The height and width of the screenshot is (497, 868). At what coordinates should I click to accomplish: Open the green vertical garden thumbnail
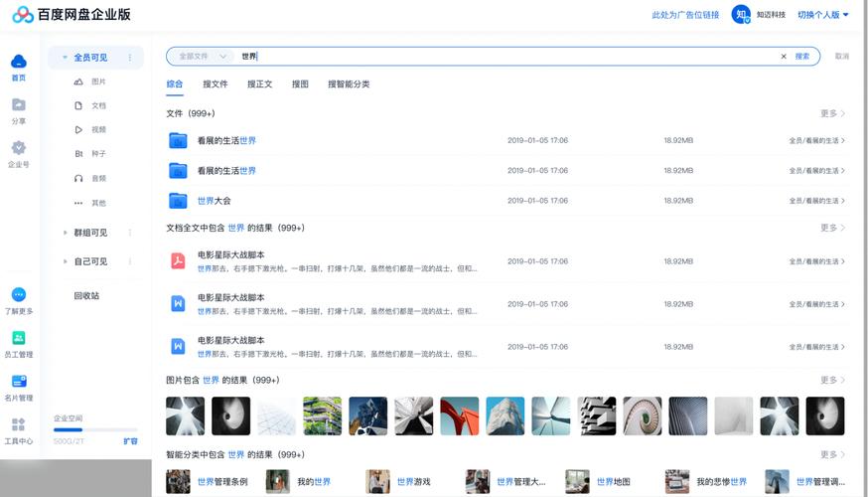tap(322, 415)
